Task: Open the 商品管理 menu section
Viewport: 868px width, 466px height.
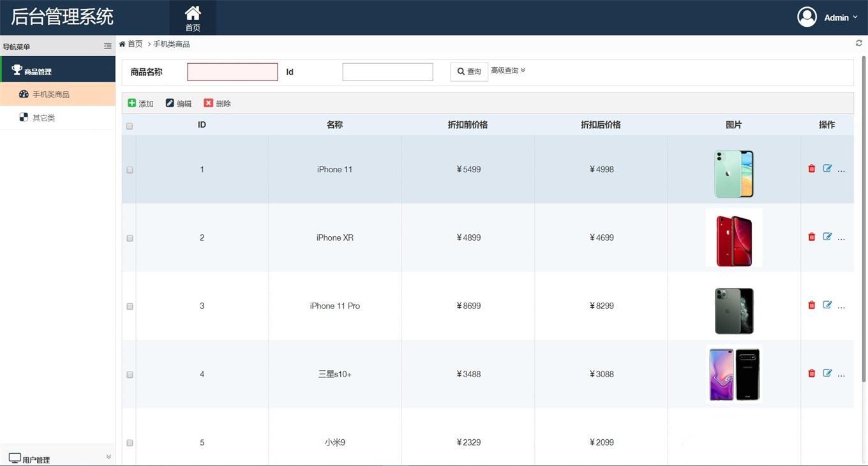Action: coord(57,70)
